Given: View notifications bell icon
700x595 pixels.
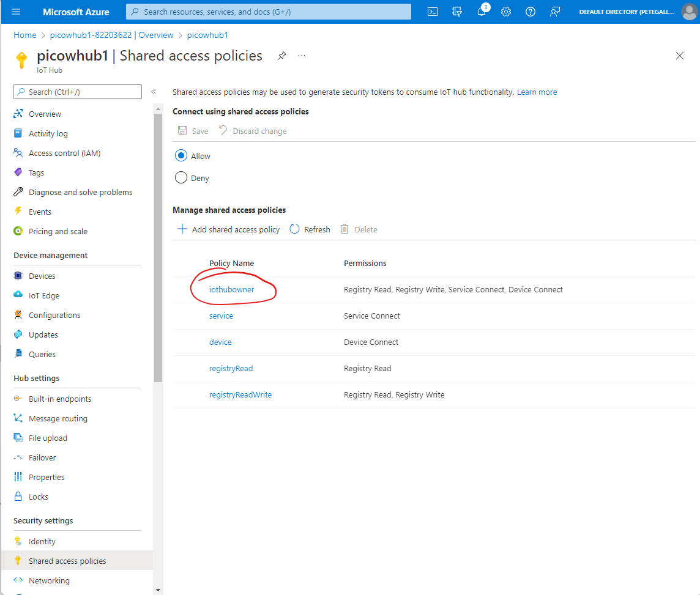Looking at the screenshot, I should tap(482, 12).
